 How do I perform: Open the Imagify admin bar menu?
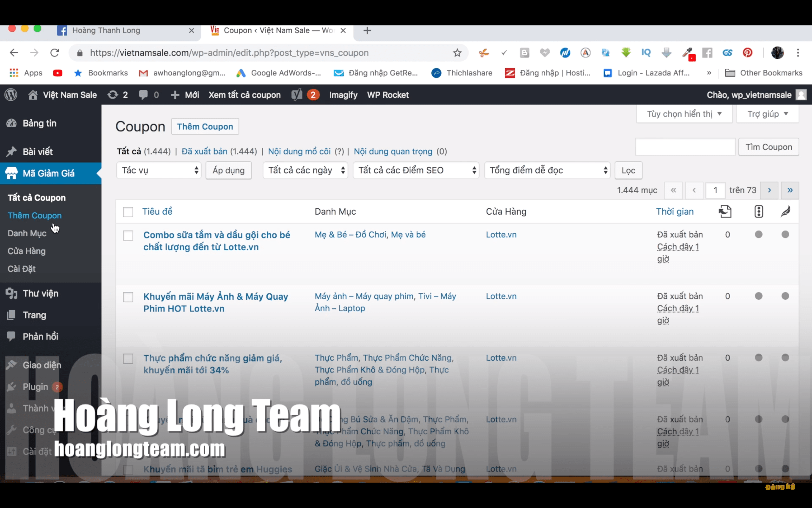click(343, 95)
